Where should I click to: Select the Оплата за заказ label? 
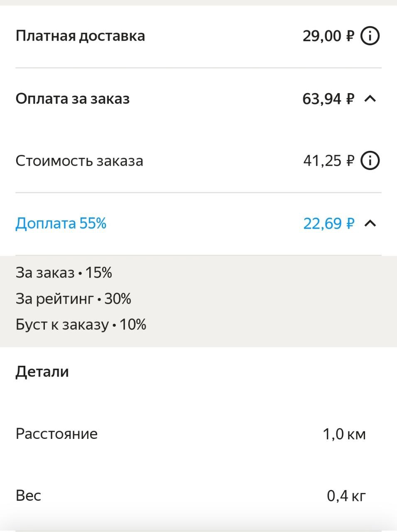point(73,99)
